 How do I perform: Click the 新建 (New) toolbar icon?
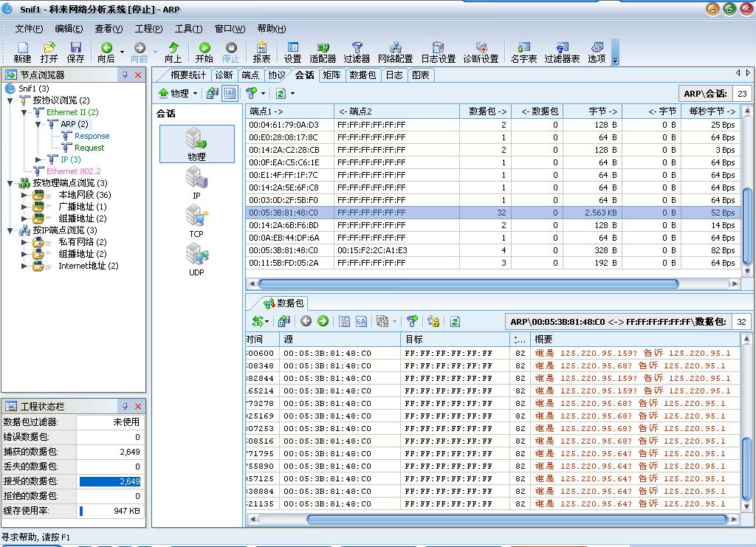click(22, 52)
